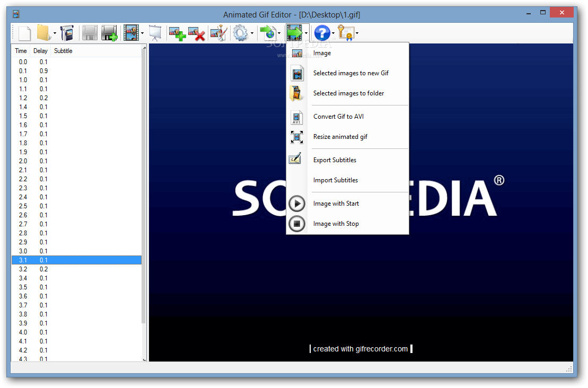Choose Selected images to folder
Screen dimensions: 588x388
[348, 93]
